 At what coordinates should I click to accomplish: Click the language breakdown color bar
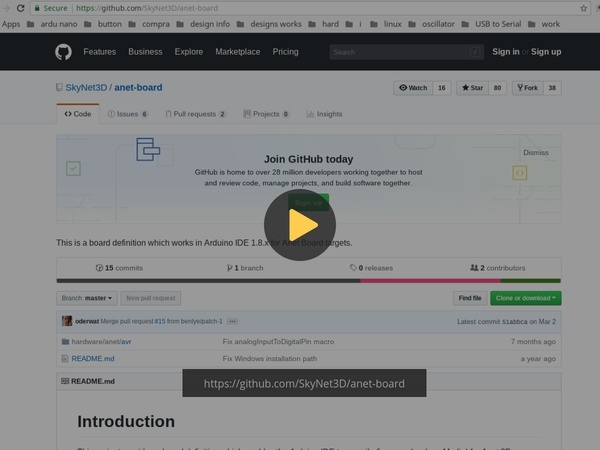[308, 281]
